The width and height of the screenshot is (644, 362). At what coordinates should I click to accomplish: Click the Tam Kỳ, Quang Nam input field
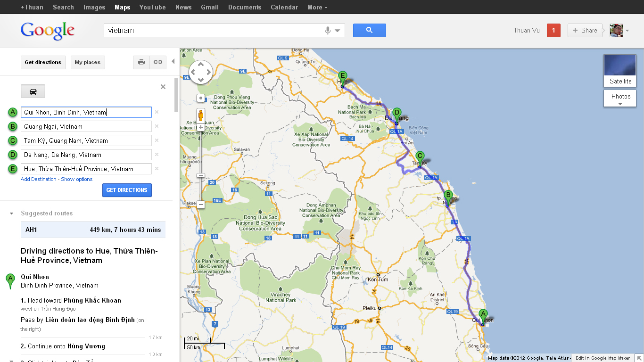86,140
